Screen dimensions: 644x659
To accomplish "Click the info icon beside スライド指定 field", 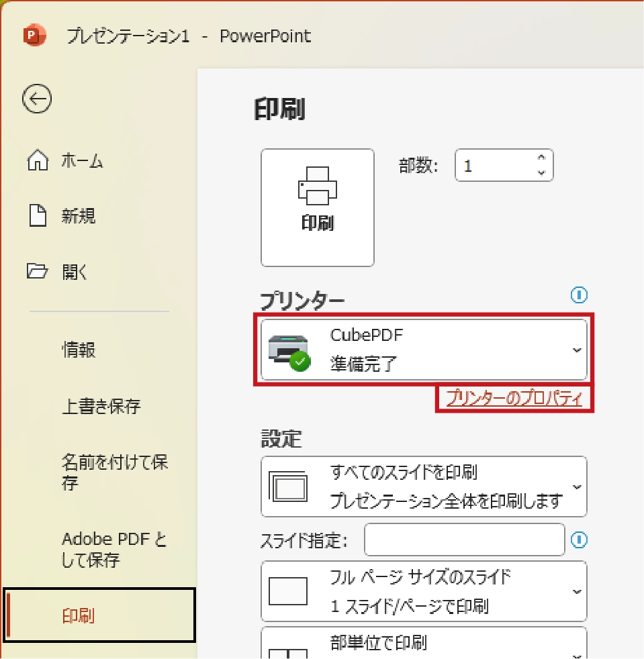I will (x=579, y=540).
